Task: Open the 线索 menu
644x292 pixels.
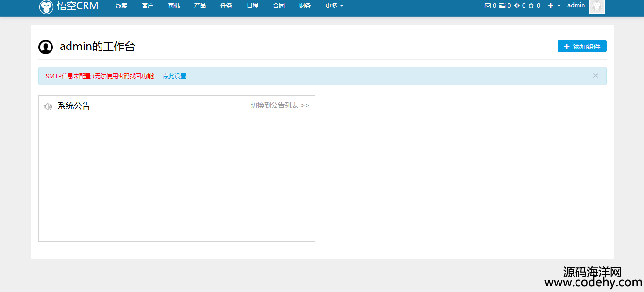Action: pyautogui.click(x=121, y=6)
